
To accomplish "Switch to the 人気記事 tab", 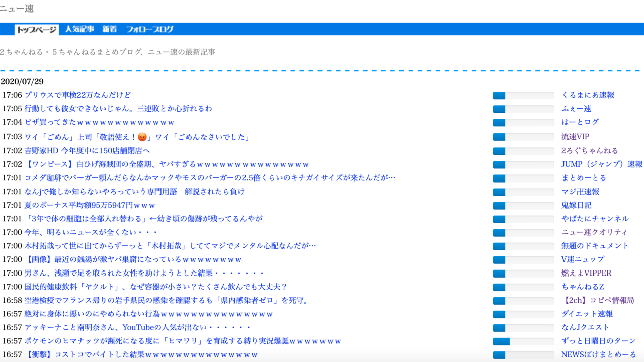I will click(79, 29).
